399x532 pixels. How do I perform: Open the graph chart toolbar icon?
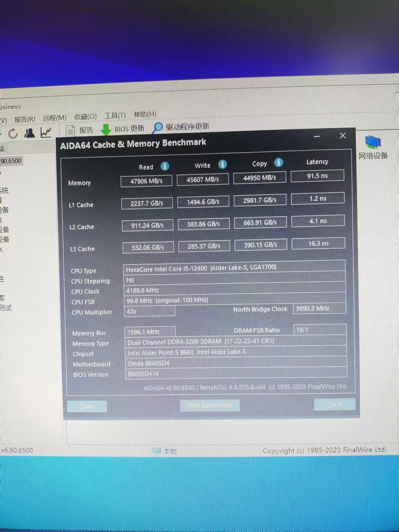tap(46, 133)
